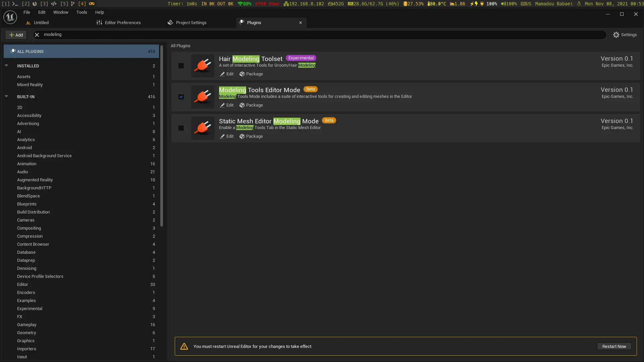This screenshot has width=644, height=362.
Task: Enable the Hair Modeling Toolset checkbox
Action: tap(181, 66)
